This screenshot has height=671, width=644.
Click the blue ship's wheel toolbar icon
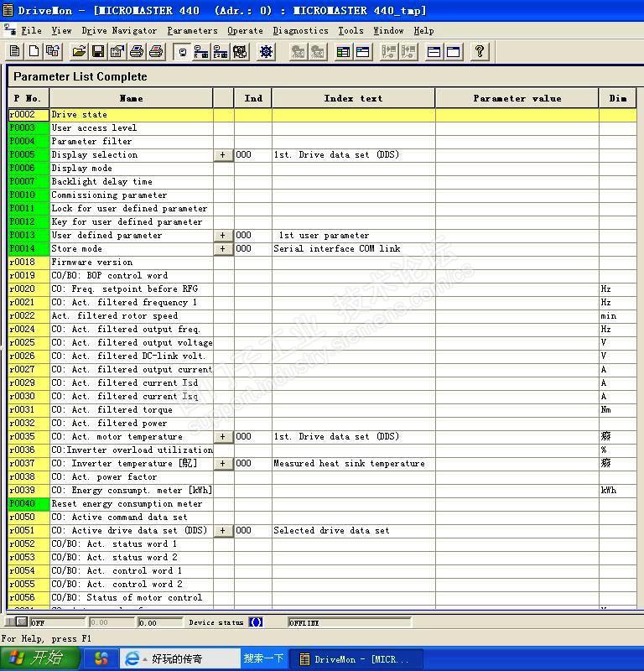(266, 52)
